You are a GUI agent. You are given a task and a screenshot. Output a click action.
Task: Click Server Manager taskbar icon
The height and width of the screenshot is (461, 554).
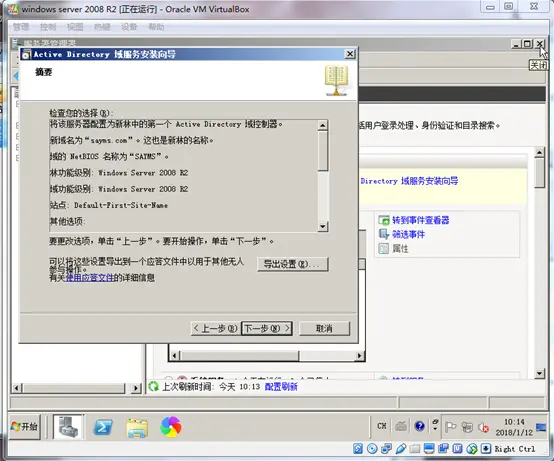coord(68,427)
